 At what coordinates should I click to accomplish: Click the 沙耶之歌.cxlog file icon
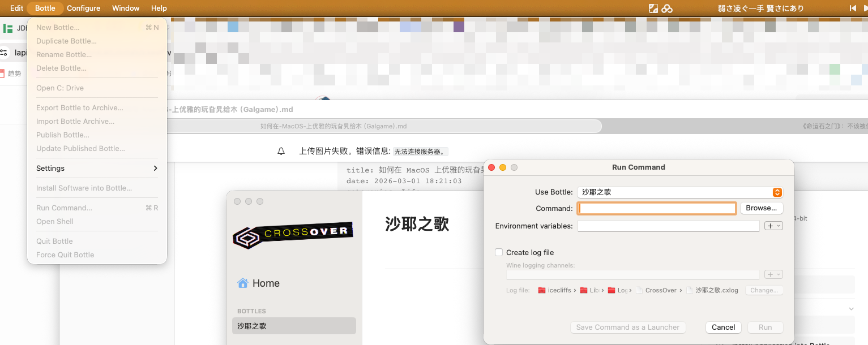pyautogui.click(x=690, y=290)
